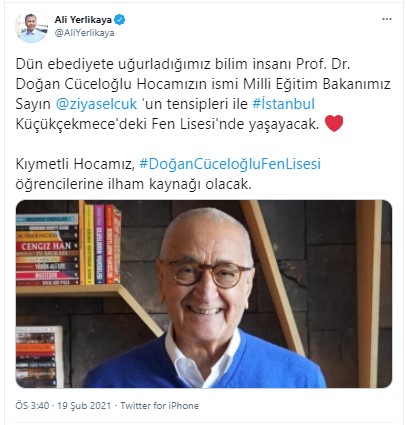Click the upright yellow and pink books
The height and width of the screenshot is (425, 406).
click(x=95, y=244)
